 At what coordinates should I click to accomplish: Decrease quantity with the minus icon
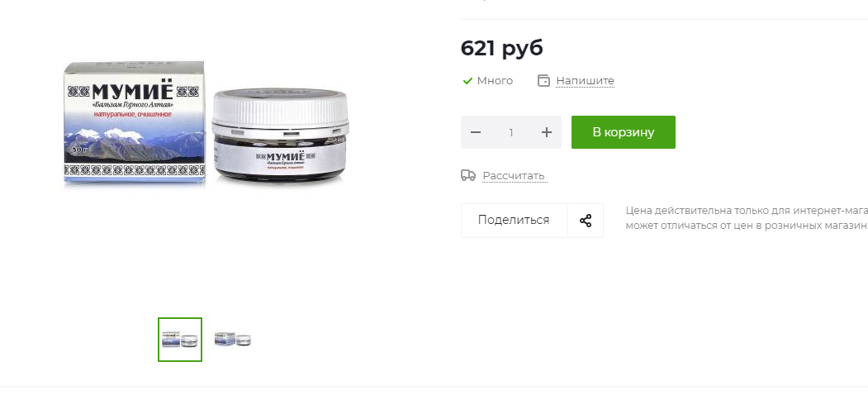click(x=476, y=132)
